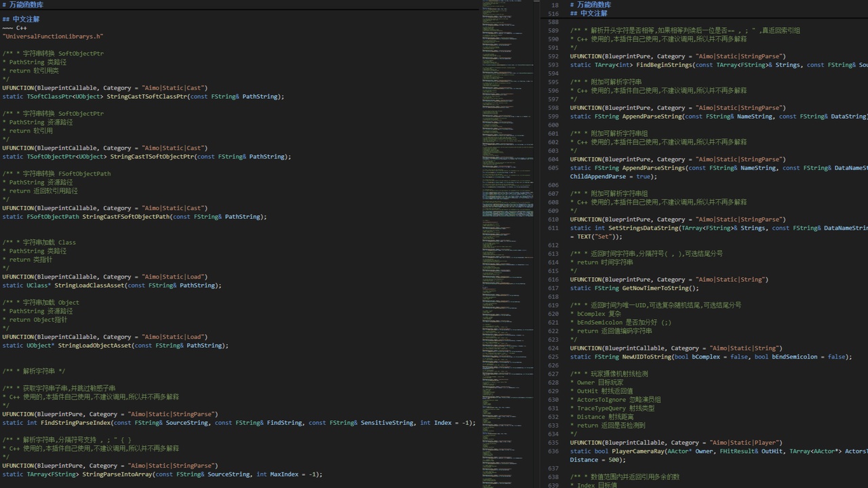Click the StringLoadObjectAsset function name

coord(94,346)
